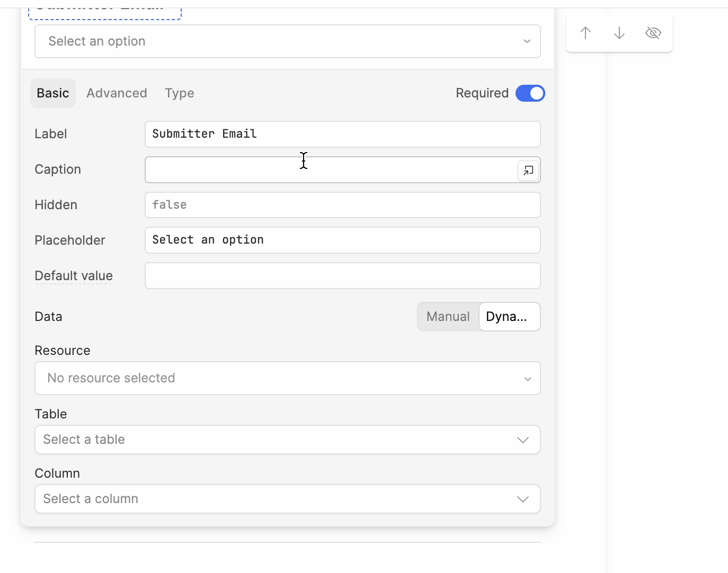Switch to the Type tab
Image resolution: width=728 pixels, height=573 pixels.
[x=180, y=93]
